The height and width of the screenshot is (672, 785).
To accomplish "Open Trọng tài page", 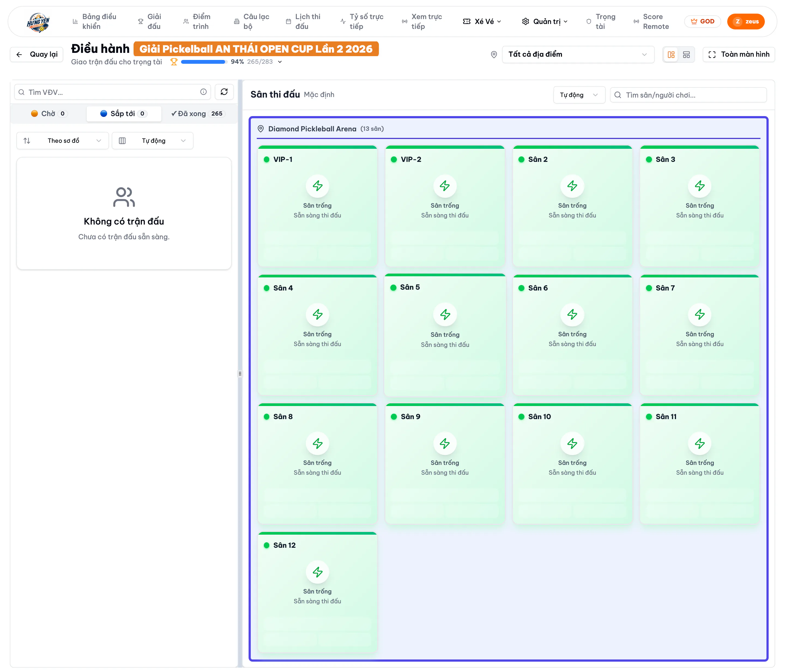I will [x=601, y=22].
